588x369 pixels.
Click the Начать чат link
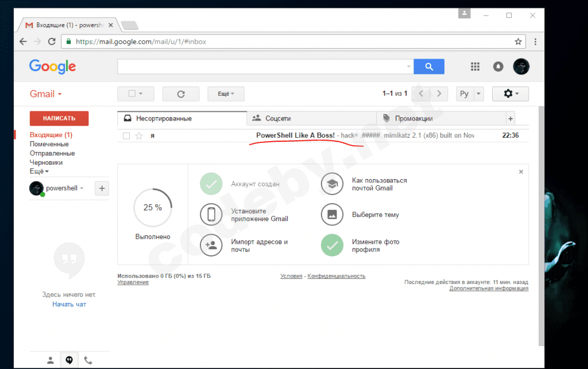pyautogui.click(x=69, y=304)
